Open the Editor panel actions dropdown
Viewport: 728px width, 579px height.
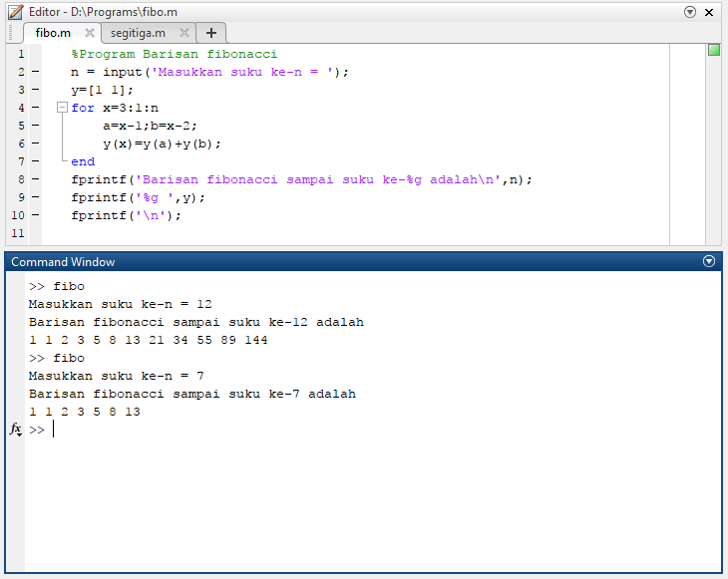click(x=690, y=12)
